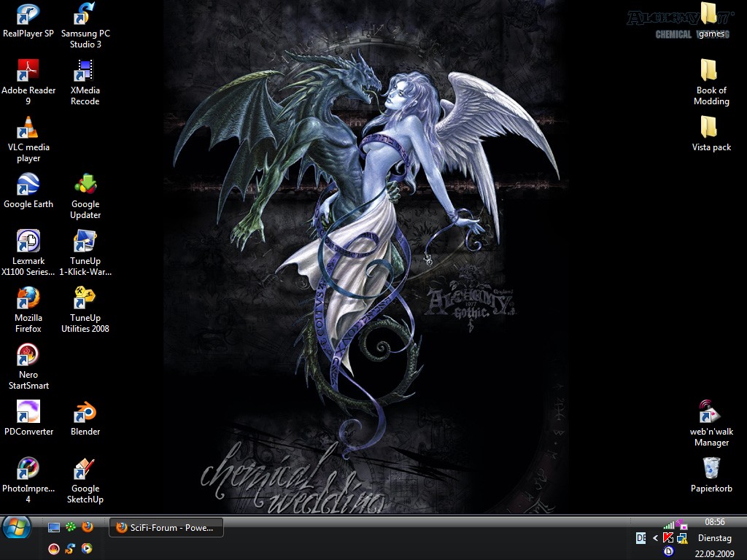Click the Mozilla Firefox desktop shortcut
747x560 pixels.
click(28, 299)
